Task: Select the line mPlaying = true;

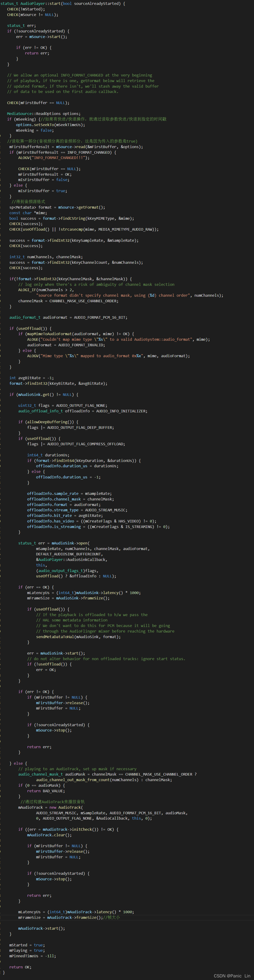Action: point(27,950)
